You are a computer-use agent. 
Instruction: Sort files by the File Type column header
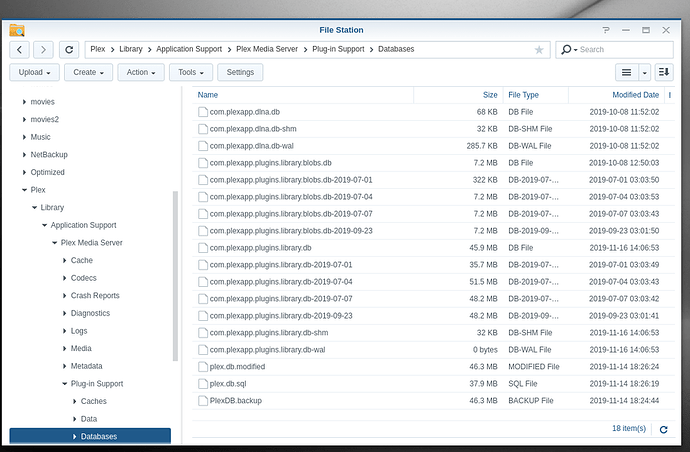click(536, 95)
